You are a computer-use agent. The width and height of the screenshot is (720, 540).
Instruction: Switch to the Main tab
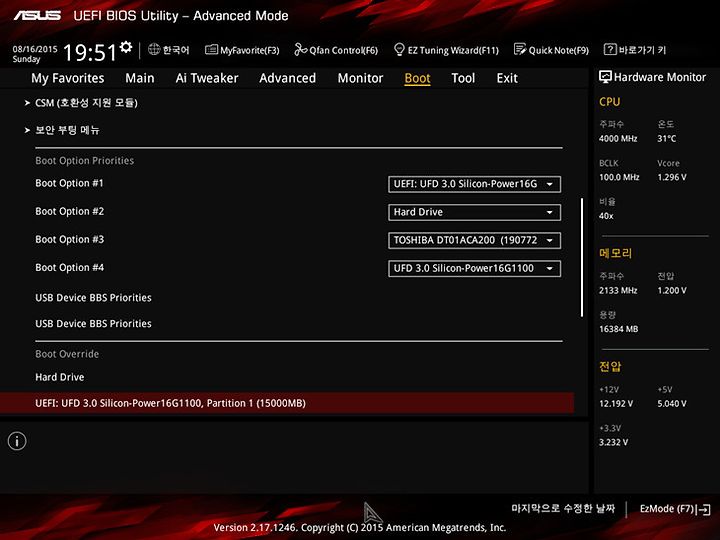[140, 78]
